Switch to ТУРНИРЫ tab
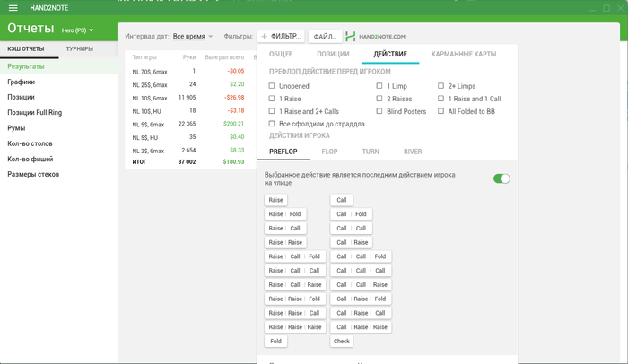The width and height of the screenshot is (628, 364). coord(80,48)
